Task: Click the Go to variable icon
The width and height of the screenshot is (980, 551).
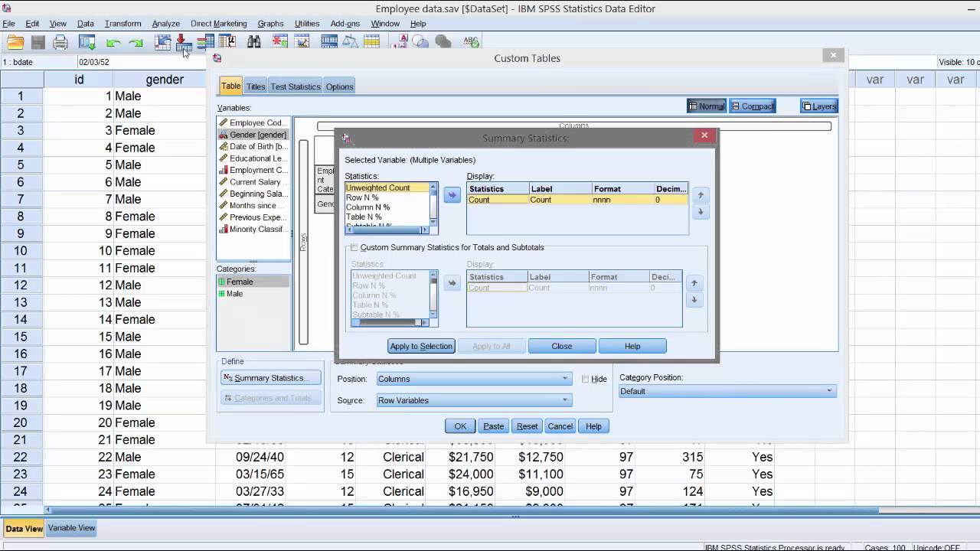Action: [x=183, y=42]
